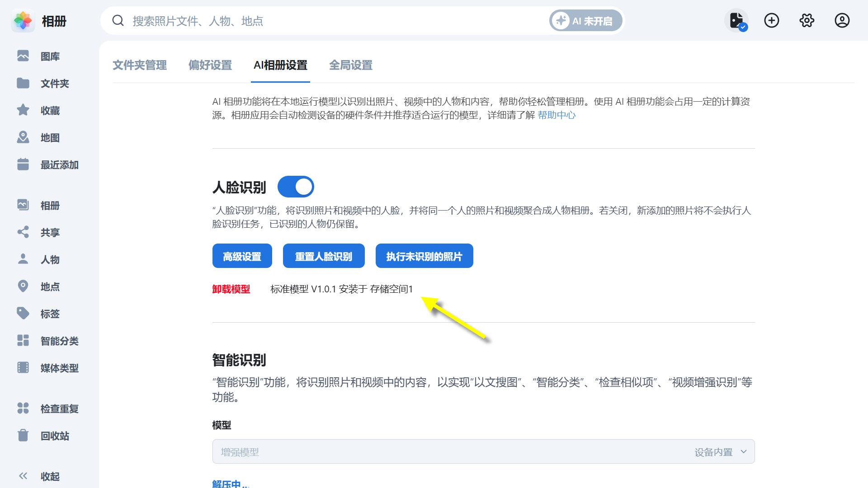Click the add (plus) icon in header
868x488 pixels.
(772, 21)
